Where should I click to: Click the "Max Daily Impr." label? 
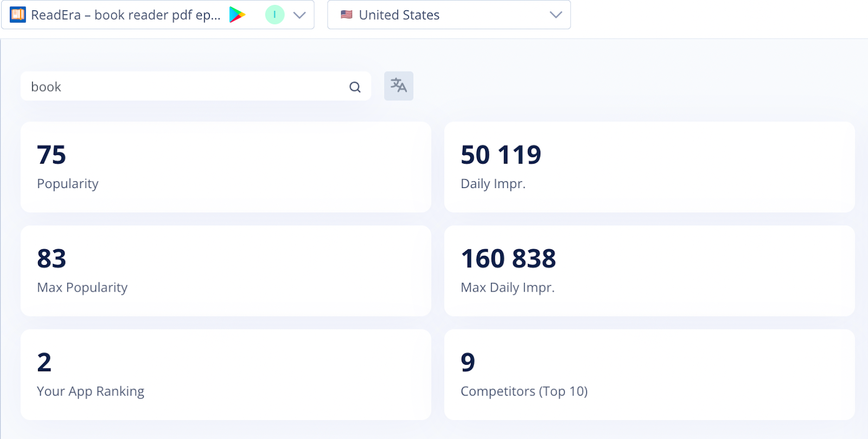click(x=507, y=287)
